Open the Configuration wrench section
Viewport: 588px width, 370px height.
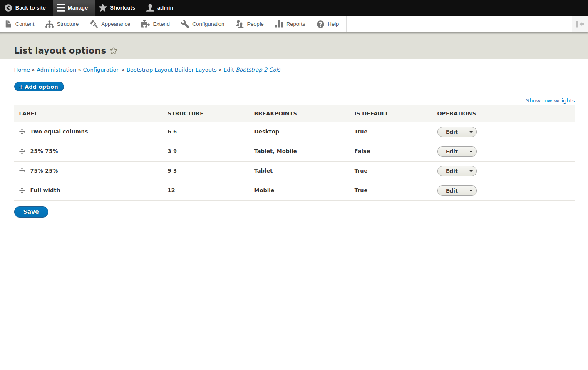[204, 24]
